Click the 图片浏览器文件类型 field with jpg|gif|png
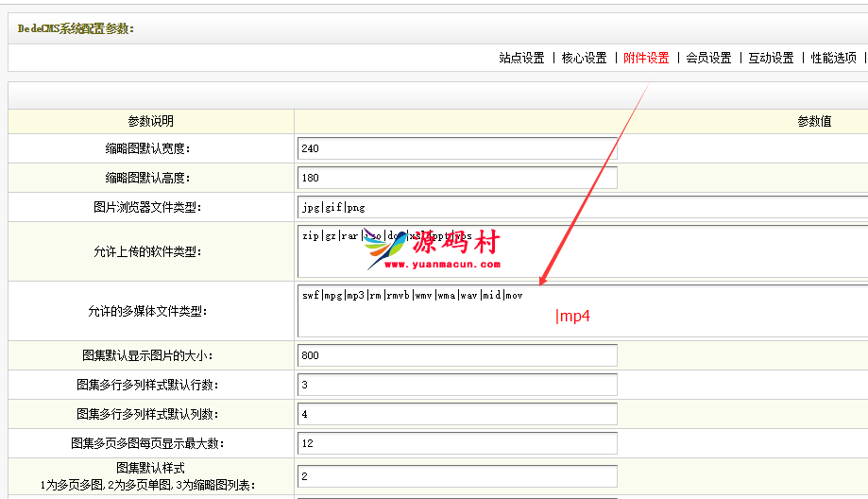Screen dimensions: 868x499 (581, 207)
